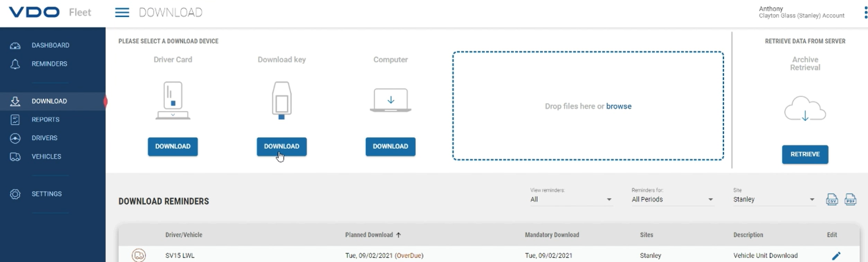Viewport: 868px width, 262px height.
Task: Click the Computer laptop download icon
Action: click(391, 100)
